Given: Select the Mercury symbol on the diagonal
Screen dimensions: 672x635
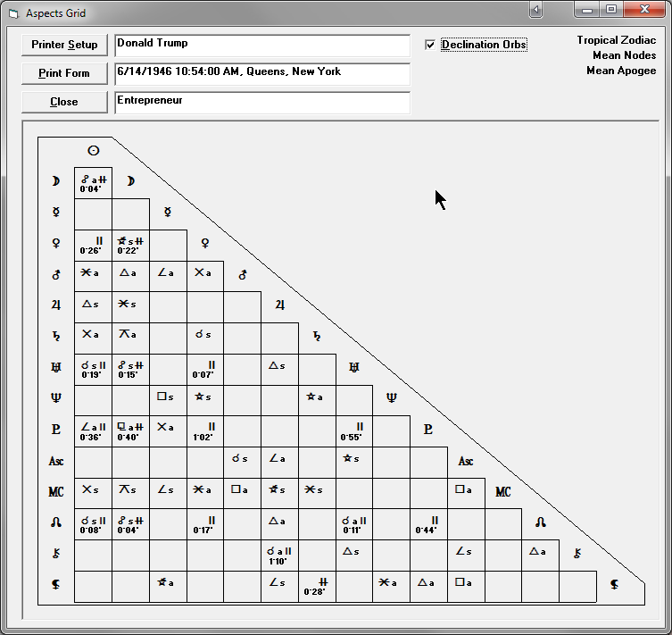Looking at the screenshot, I should (x=167, y=213).
